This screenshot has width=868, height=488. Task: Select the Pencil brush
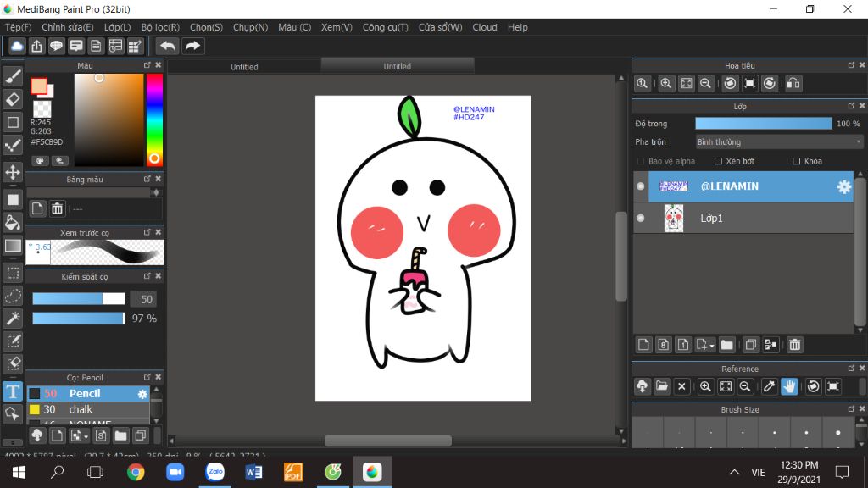(88, 393)
